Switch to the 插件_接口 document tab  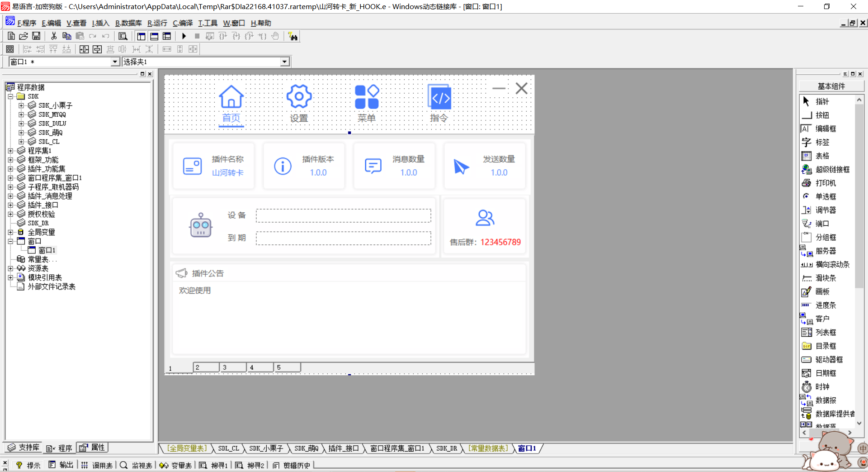click(x=343, y=448)
